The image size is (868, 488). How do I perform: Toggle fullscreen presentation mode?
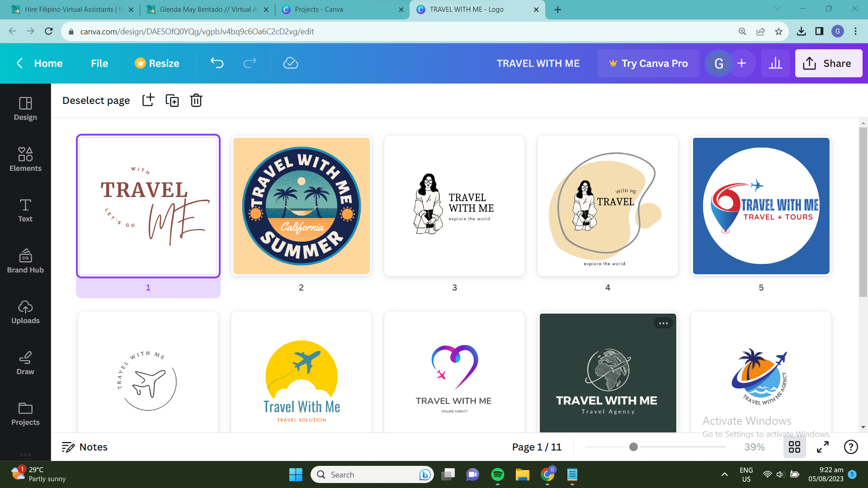pyautogui.click(x=823, y=447)
